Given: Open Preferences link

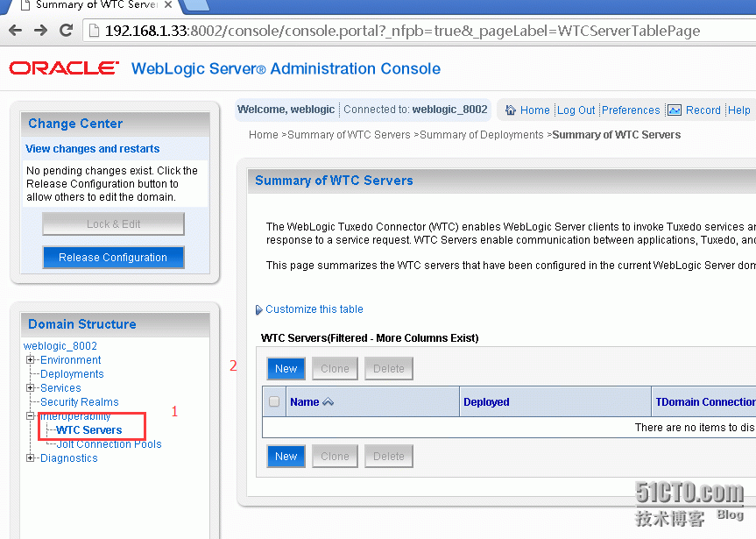Looking at the screenshot, I should [x=631, y=110].
